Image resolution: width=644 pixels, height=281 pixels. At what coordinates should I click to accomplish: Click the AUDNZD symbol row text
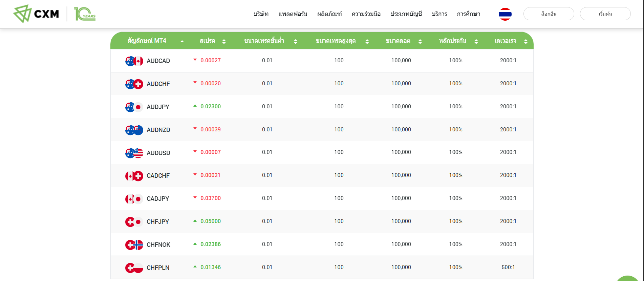[x=158, y=130]
